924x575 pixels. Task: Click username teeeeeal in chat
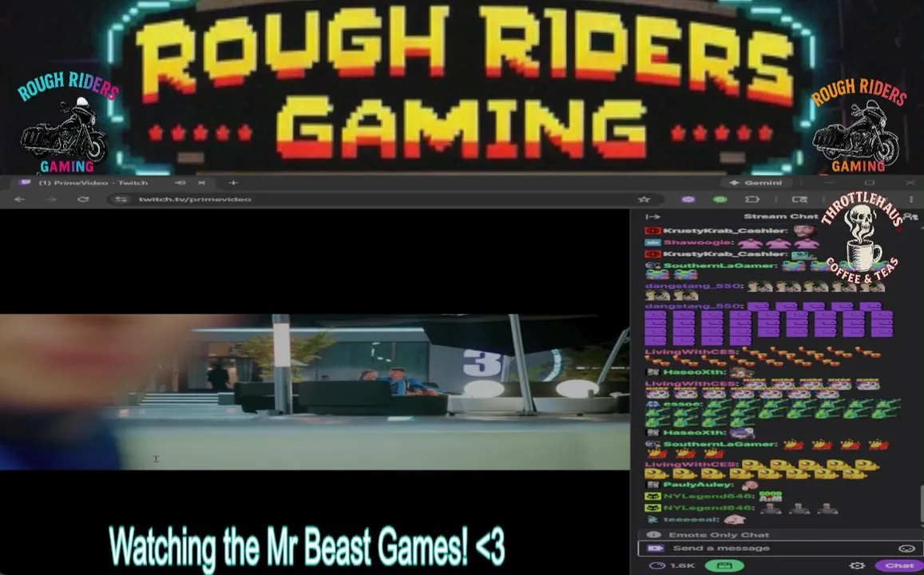click(691, 520)
